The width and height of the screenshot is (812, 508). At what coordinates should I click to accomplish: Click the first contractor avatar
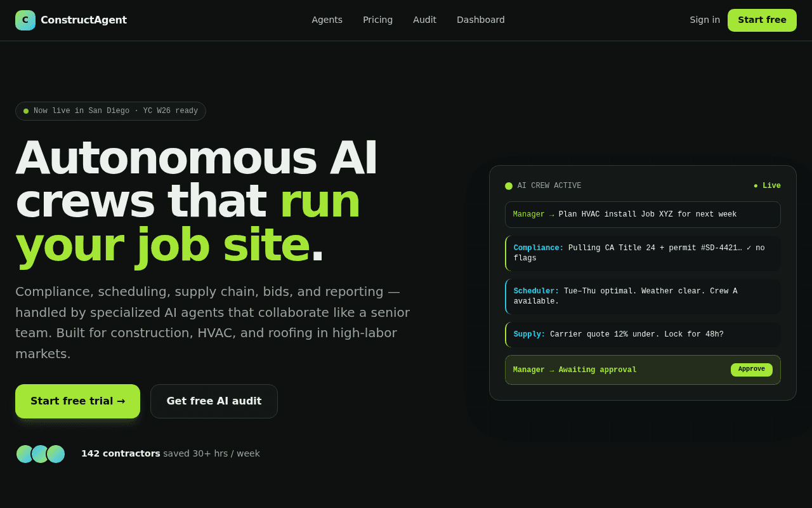click(25, 454)
